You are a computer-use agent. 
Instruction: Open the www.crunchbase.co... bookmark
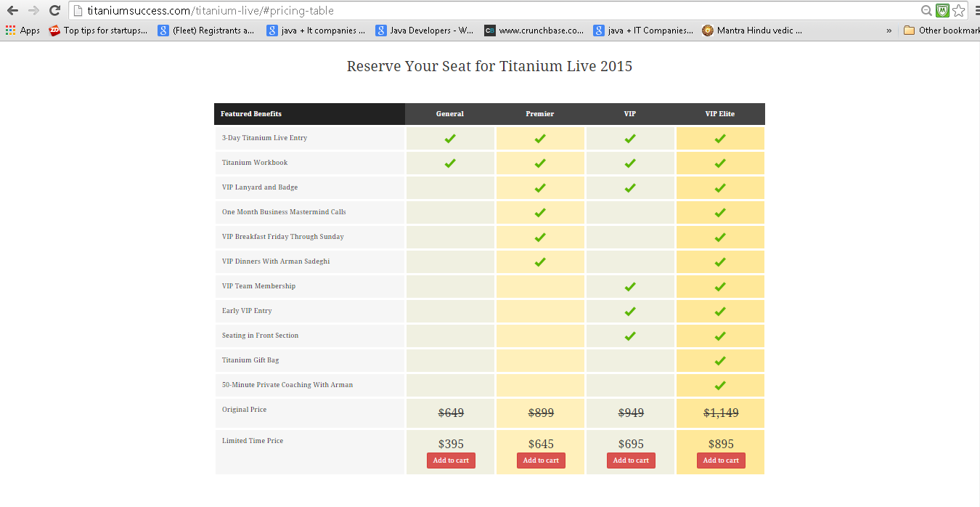[x=534, y=31]
